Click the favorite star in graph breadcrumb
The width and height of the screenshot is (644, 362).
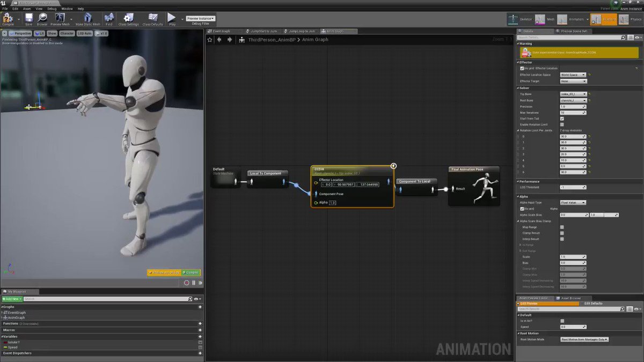click(x=210, y=40)
